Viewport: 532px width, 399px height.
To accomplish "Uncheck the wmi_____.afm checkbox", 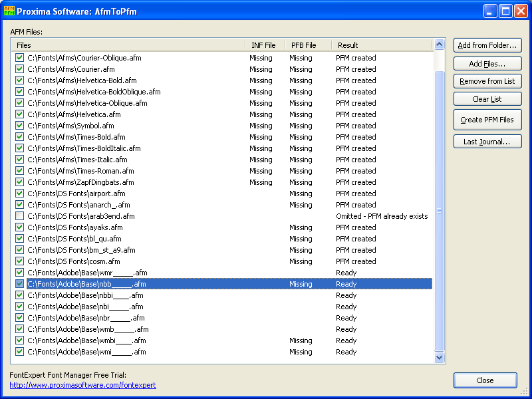I will point(20,352).
